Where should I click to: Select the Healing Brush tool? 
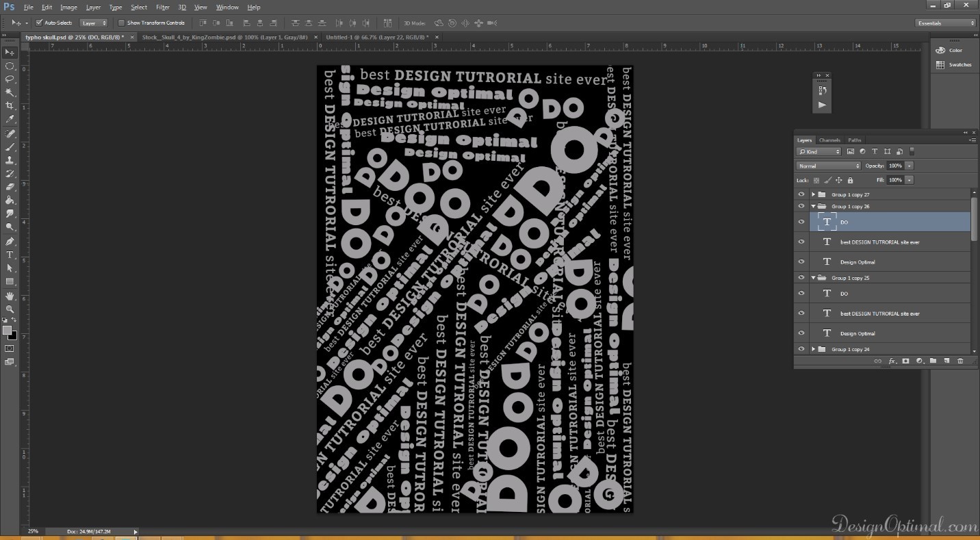pos(10,133)
